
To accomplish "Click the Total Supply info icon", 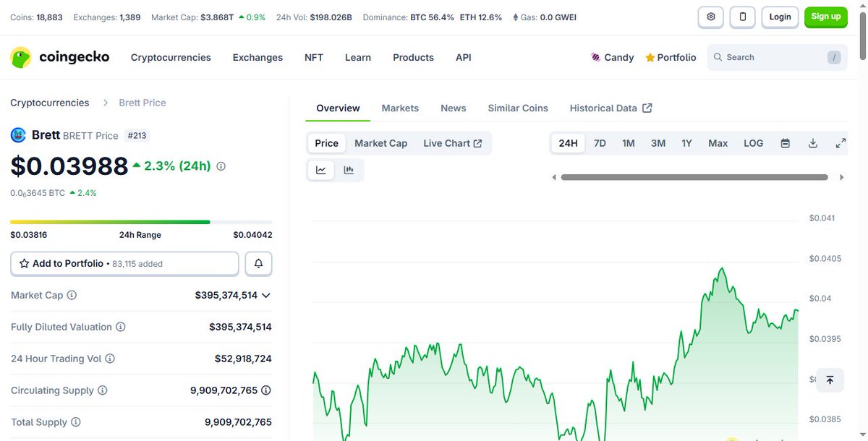I will [x=76, y=422].
